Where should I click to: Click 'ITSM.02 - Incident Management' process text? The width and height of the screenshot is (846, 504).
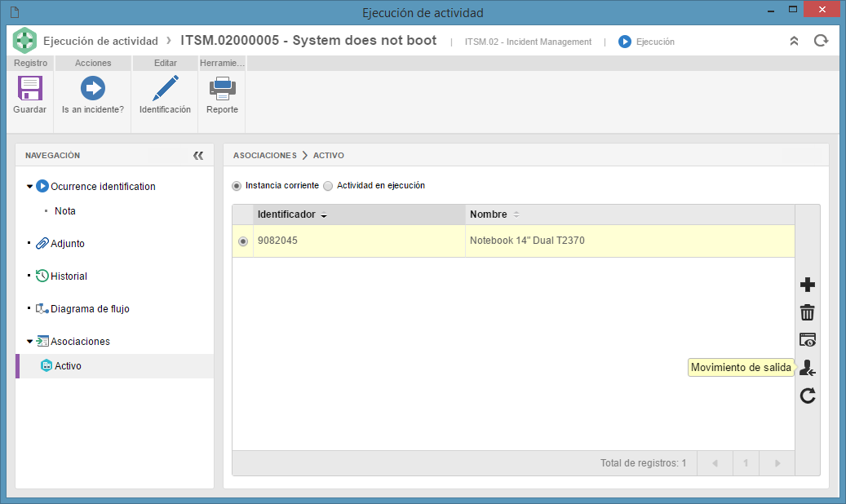(528, 42)
